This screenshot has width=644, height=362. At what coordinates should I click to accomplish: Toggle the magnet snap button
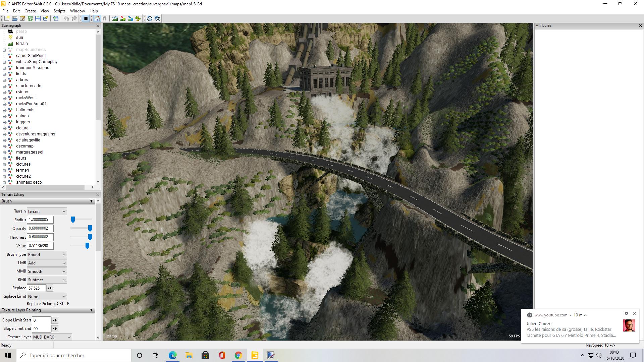pos(105,18)
